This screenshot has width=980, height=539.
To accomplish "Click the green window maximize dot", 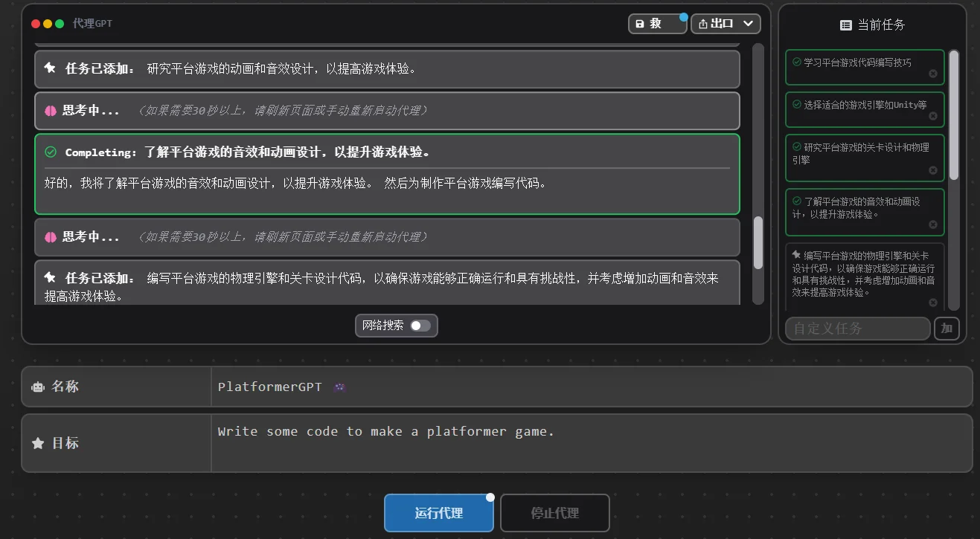I will pyautogui.click(x=60, y=24).
